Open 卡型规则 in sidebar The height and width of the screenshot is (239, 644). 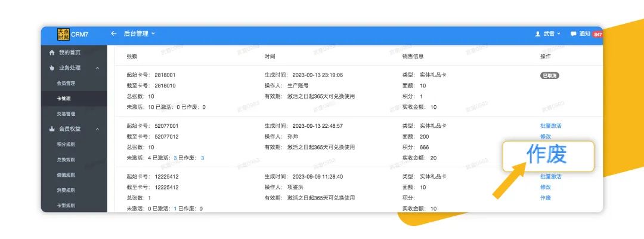[66, 206]
